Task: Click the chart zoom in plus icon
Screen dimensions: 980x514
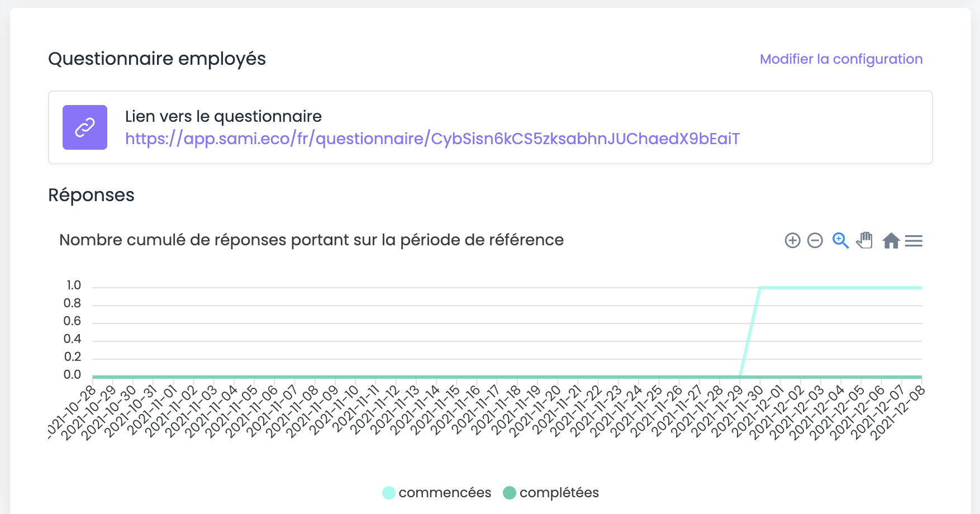Action: [792, 241]
